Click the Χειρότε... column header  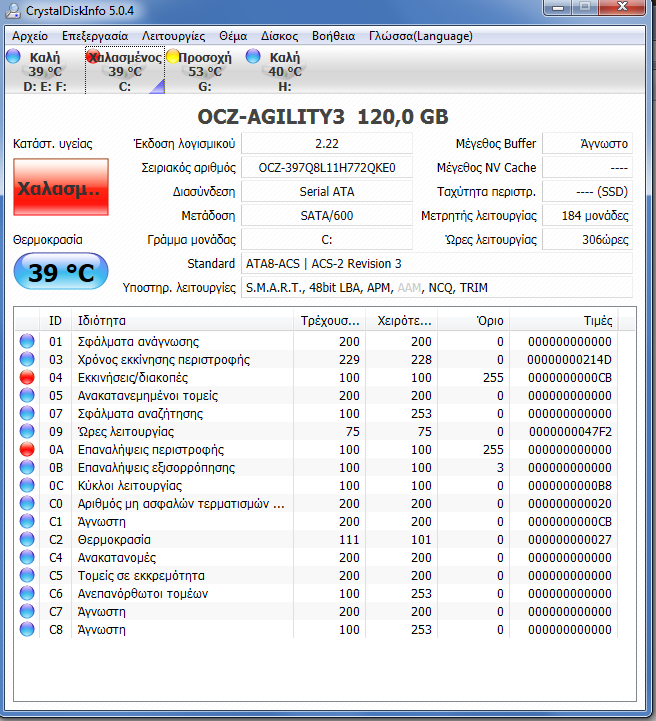click(402, 320)
